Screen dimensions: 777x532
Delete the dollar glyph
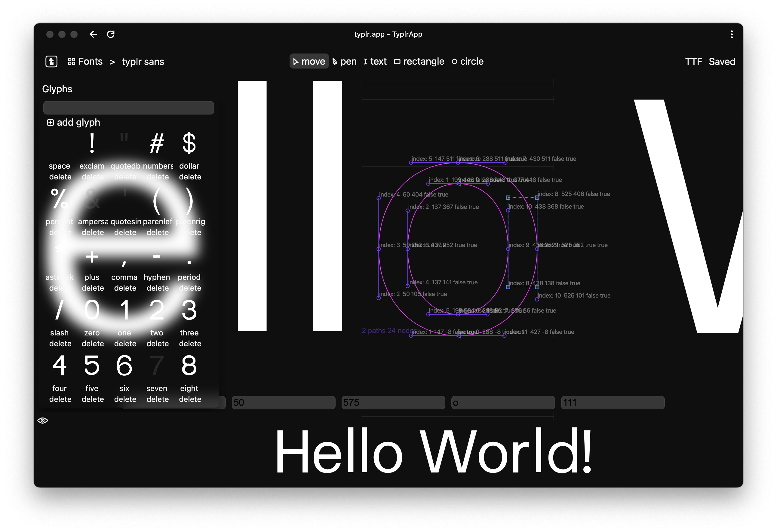[x=190, y=177]
